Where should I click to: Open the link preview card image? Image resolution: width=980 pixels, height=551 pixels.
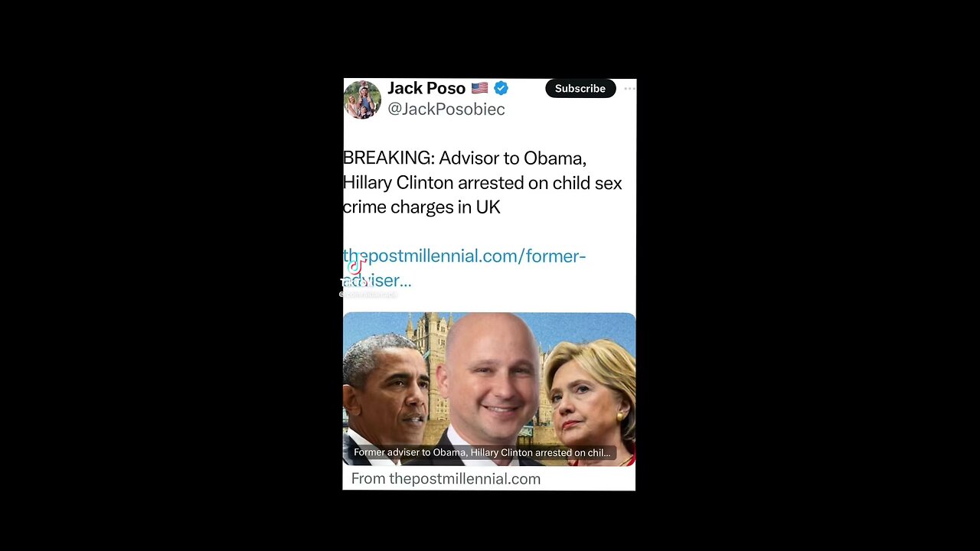(489, 389)
